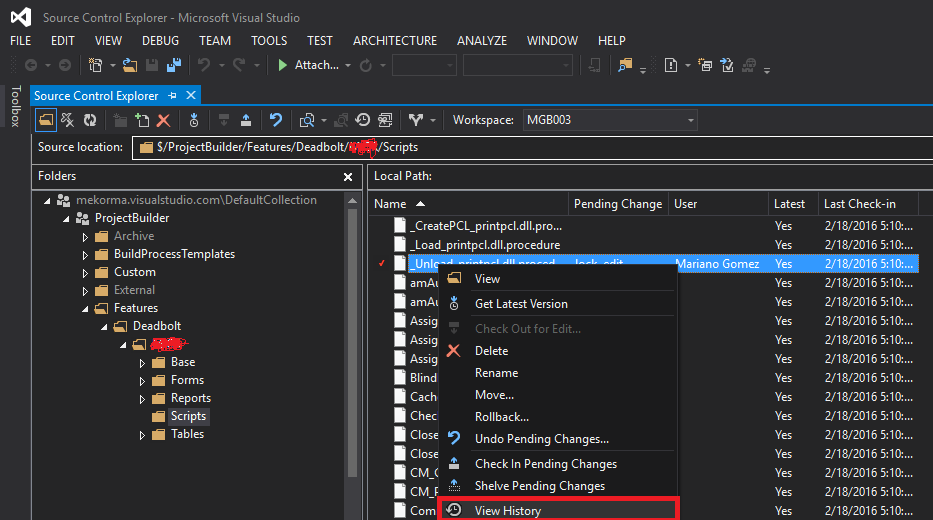Click the Open File icon in main toolbar
The width and height of the screenshot is (933, 520).
click(130, 65)
